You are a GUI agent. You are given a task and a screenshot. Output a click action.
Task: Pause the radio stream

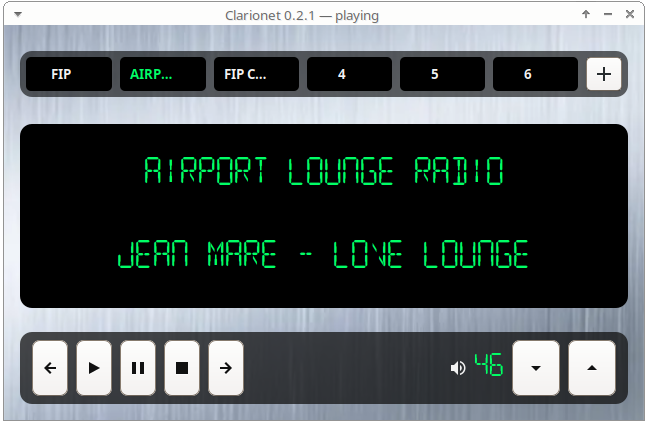click(x=138, y=368)
